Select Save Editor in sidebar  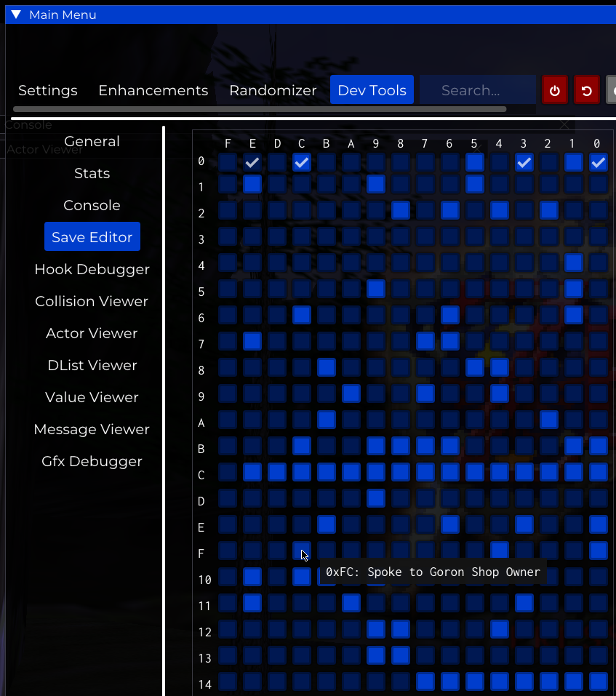coord(92,237)
